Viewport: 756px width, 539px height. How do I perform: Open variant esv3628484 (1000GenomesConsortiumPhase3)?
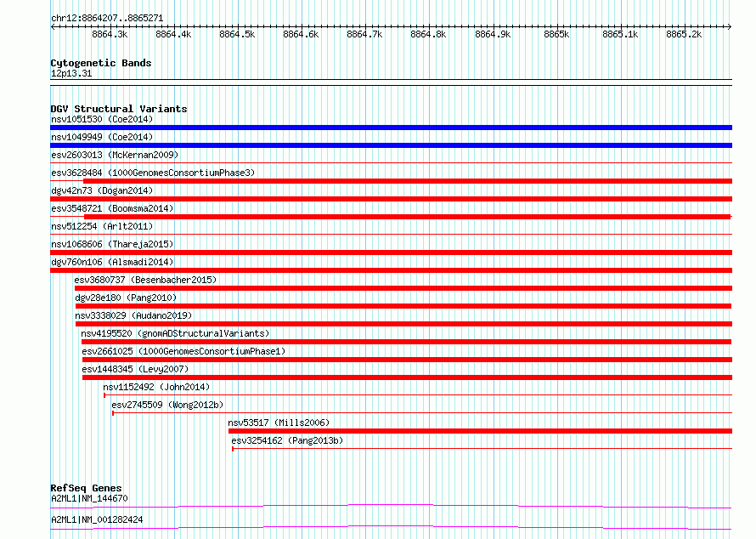coord(153,173)
